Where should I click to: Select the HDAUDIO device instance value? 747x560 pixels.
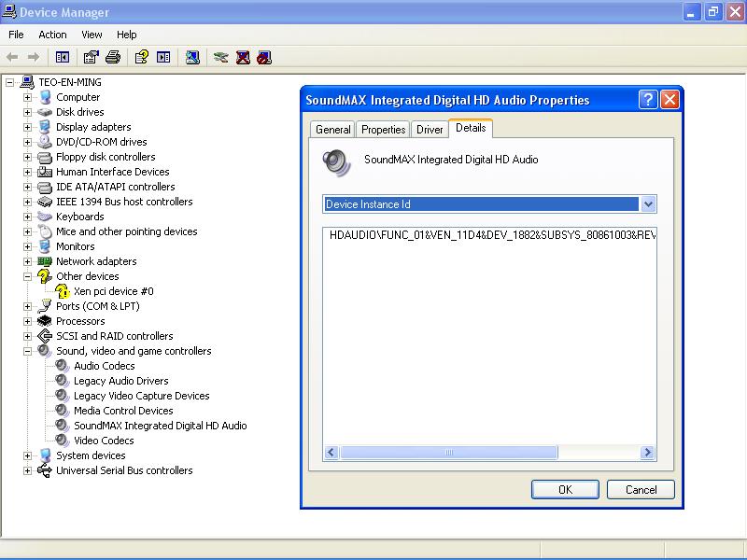(x=491, y=235)
